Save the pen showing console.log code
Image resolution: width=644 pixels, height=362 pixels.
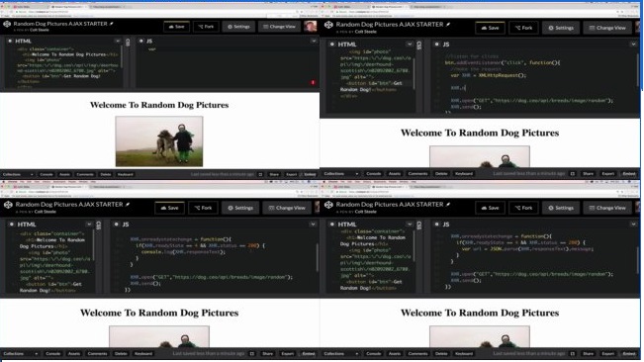pyautogui.click(x=169, y=208)
